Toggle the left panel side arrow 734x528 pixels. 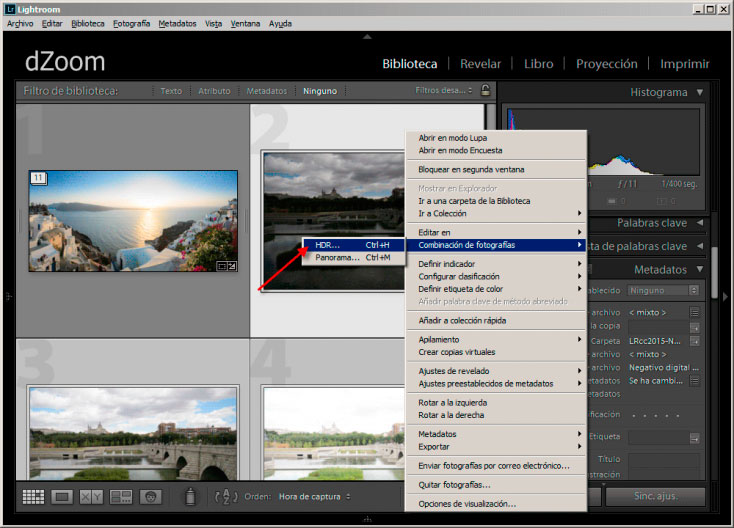click(8, 296)
